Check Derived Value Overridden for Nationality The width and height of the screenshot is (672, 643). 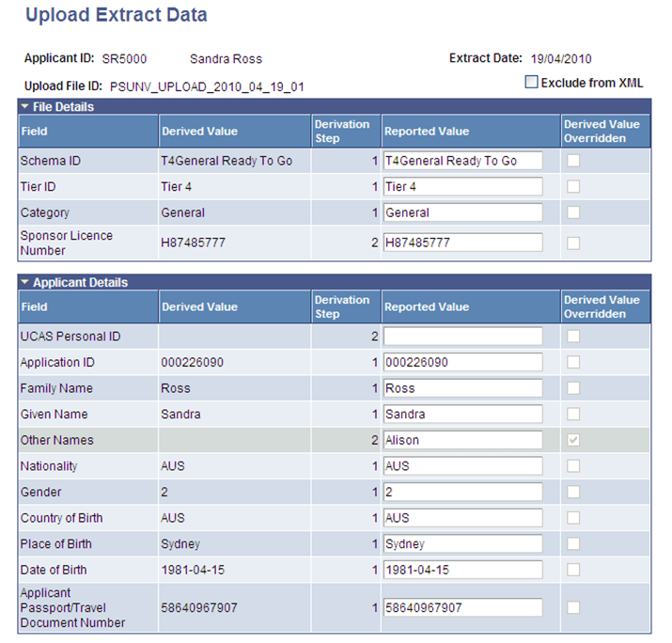coord(573,466)
